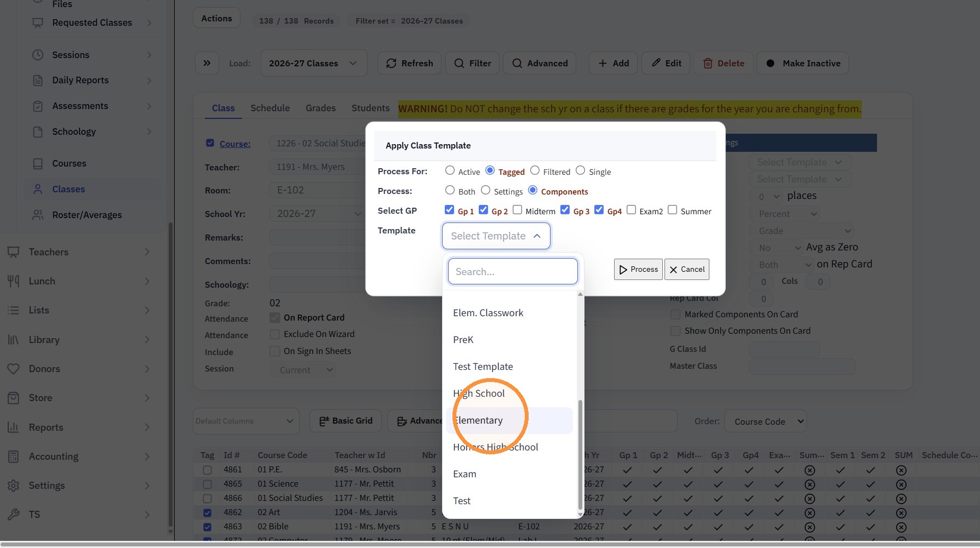Switch to the Schedule tab
The height and width of the screenshot is (548, 980).
270,108
